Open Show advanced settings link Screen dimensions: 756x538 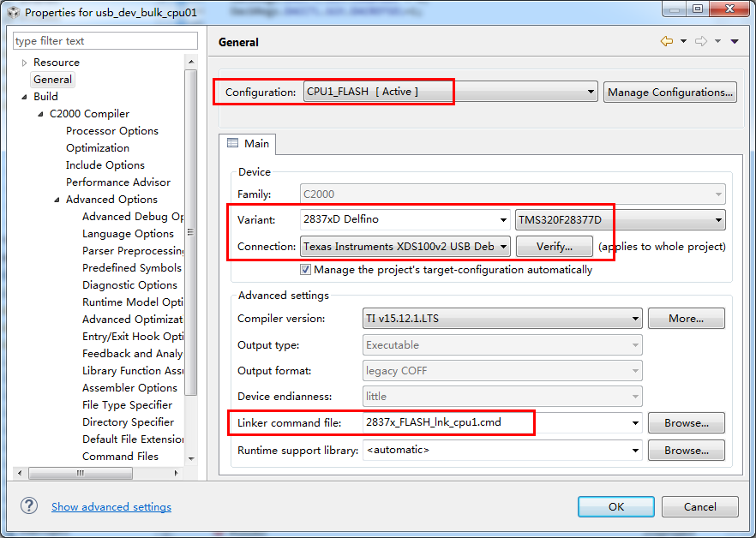[111, 506]
